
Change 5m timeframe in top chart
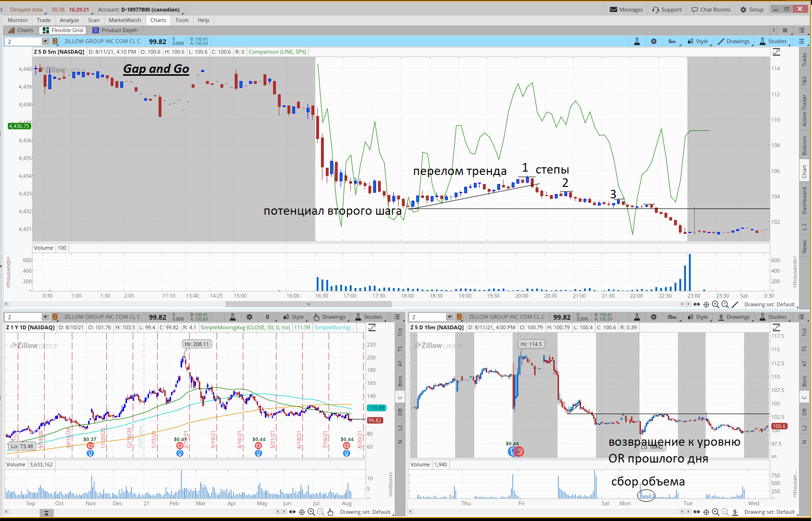tap(672, 42)
